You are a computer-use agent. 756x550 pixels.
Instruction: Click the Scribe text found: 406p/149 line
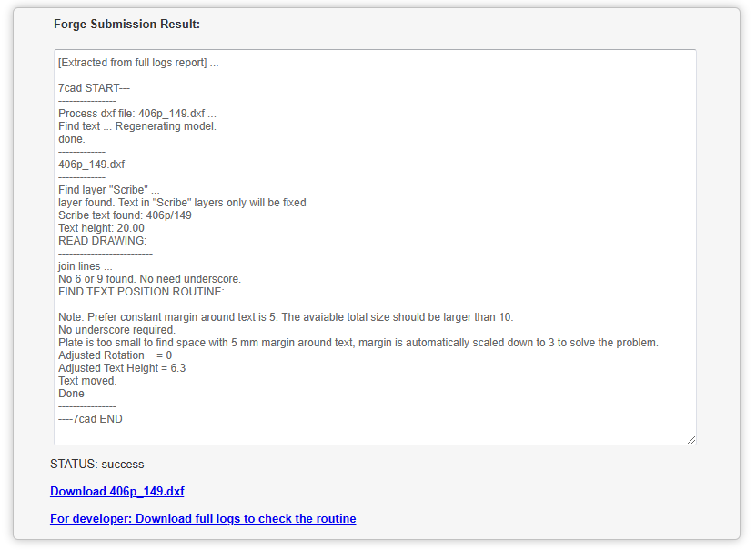click(125, 215)
